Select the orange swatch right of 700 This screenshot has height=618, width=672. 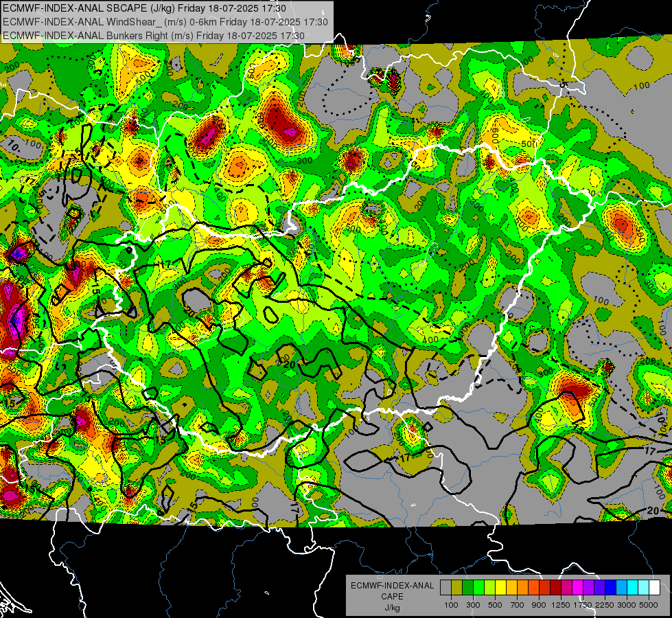coord(523,587)
